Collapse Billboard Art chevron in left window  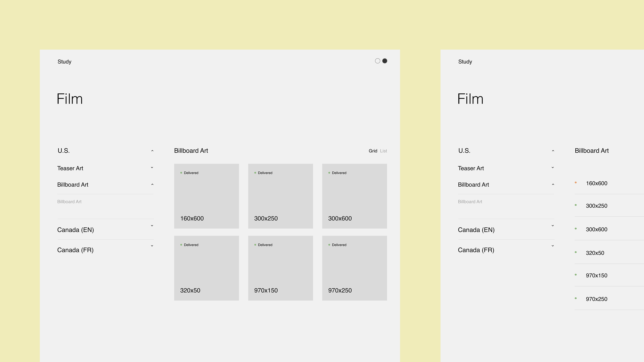click(152, 185)
